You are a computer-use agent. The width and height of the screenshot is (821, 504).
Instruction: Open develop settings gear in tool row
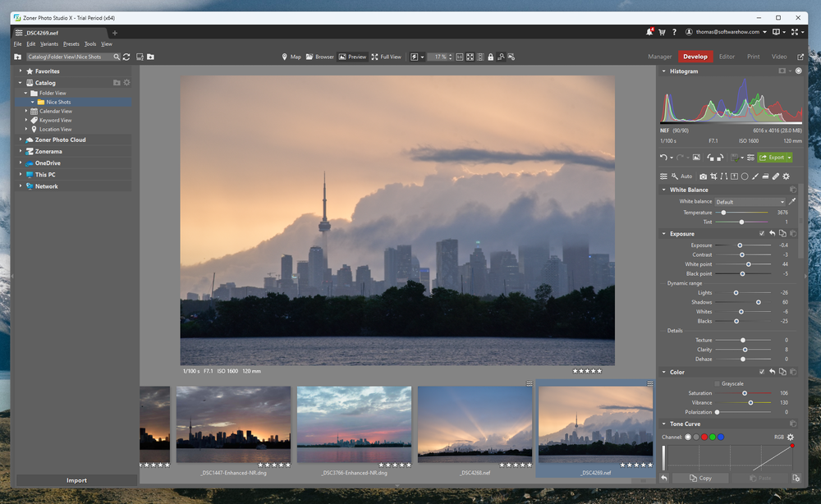(786, 176)
